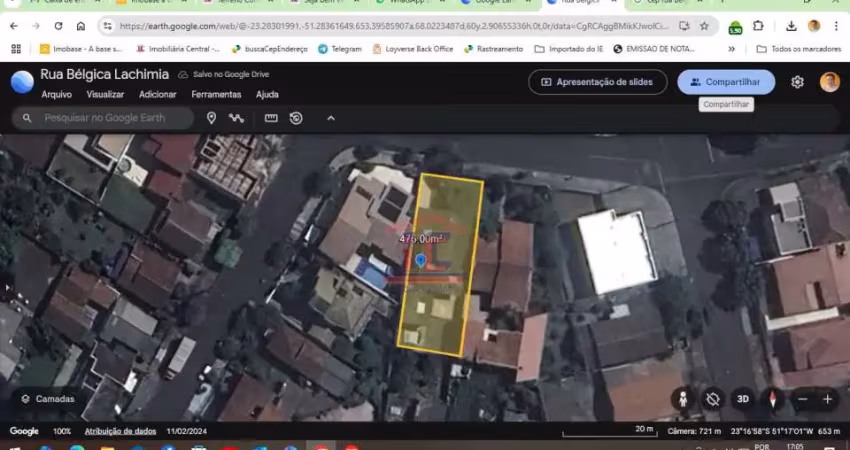The height and width of the screenshot is (450, 850).
Task: Bookmark this page with the star icon
Action: (x=704, y=26)
